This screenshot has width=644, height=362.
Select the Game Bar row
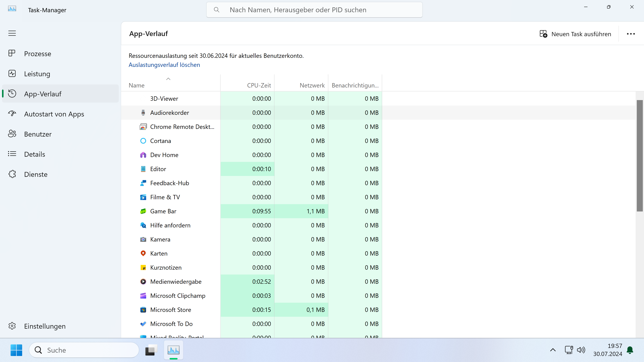[163, 211]
